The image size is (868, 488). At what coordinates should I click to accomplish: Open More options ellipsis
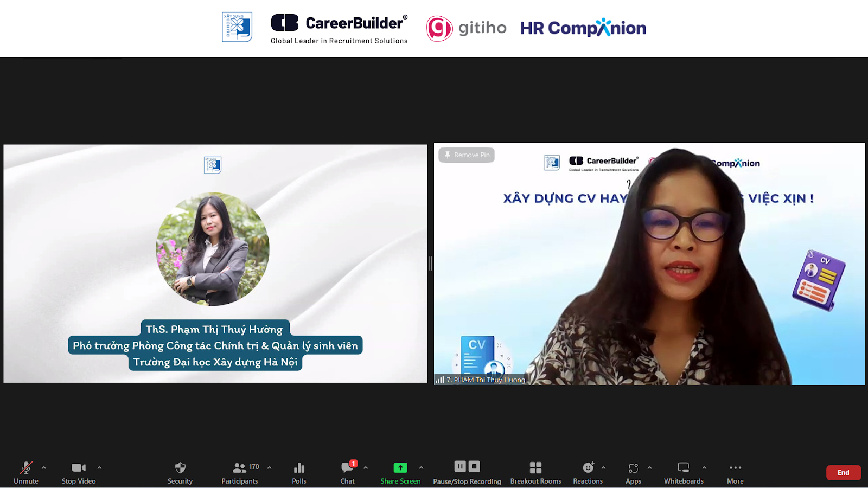pyautogui.click(x=735, y=473)
